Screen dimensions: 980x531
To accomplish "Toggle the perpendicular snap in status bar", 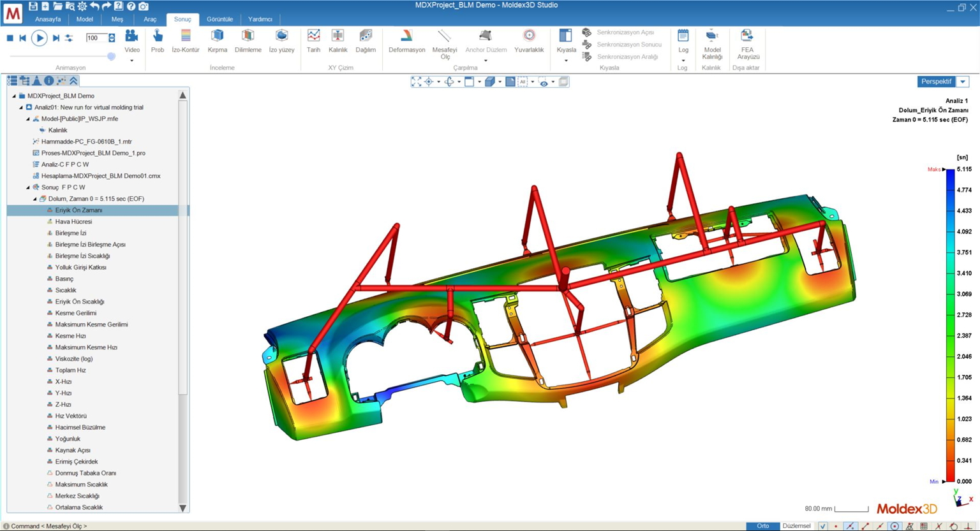I will [x=969, y=526].
